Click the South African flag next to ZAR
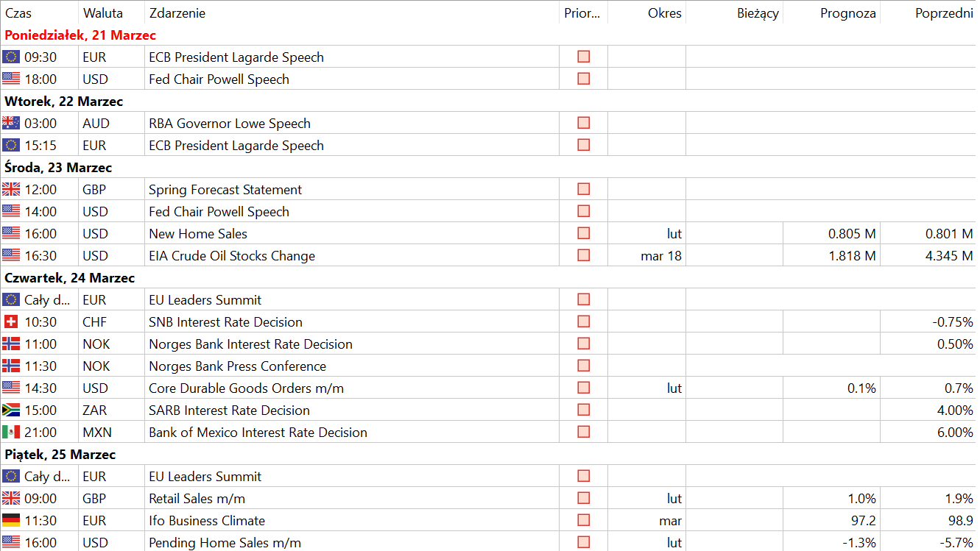This screenshot has width=980, height=551. 11,410
